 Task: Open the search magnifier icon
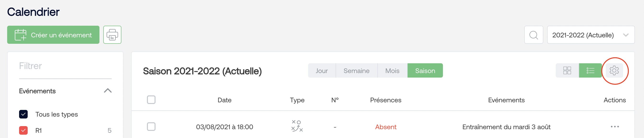534,35
